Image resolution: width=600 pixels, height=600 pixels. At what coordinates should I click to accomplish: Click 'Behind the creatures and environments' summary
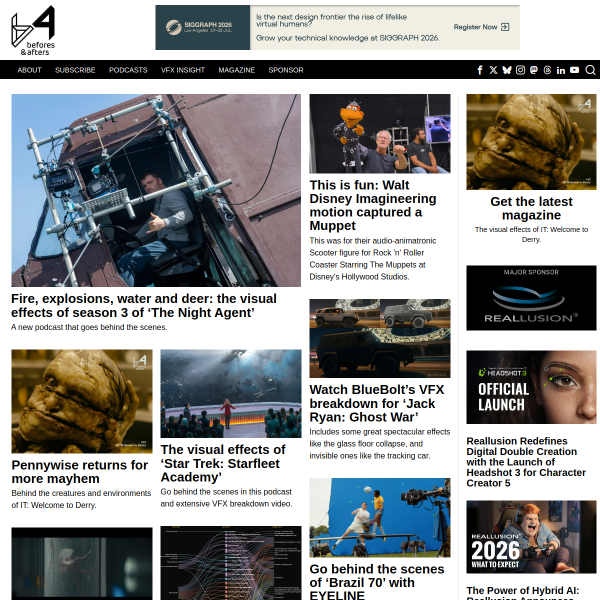click(x=81, y=499)
